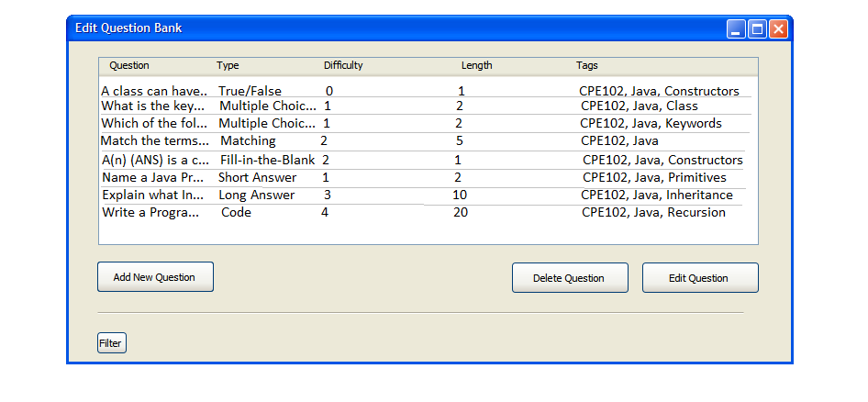The height and width of the screenshot is (402, 868).
Task: Minimize the Edit Question Bank window
Action: coord(736,29)
